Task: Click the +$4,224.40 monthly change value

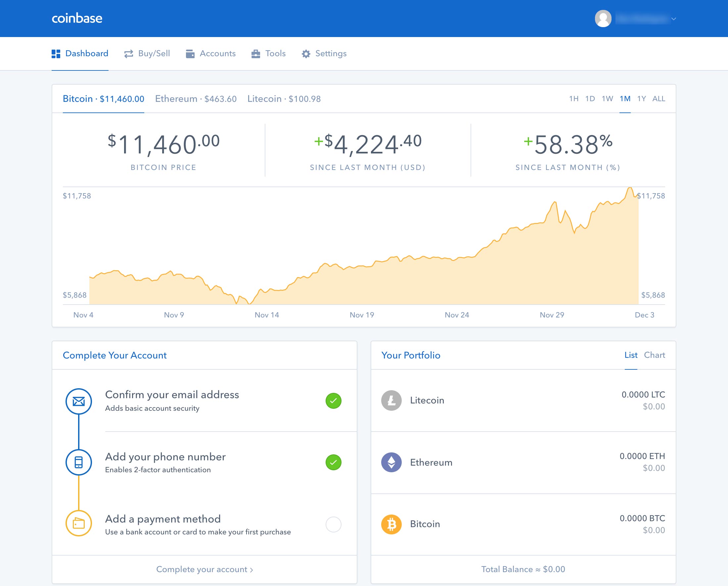Action: 368,145
